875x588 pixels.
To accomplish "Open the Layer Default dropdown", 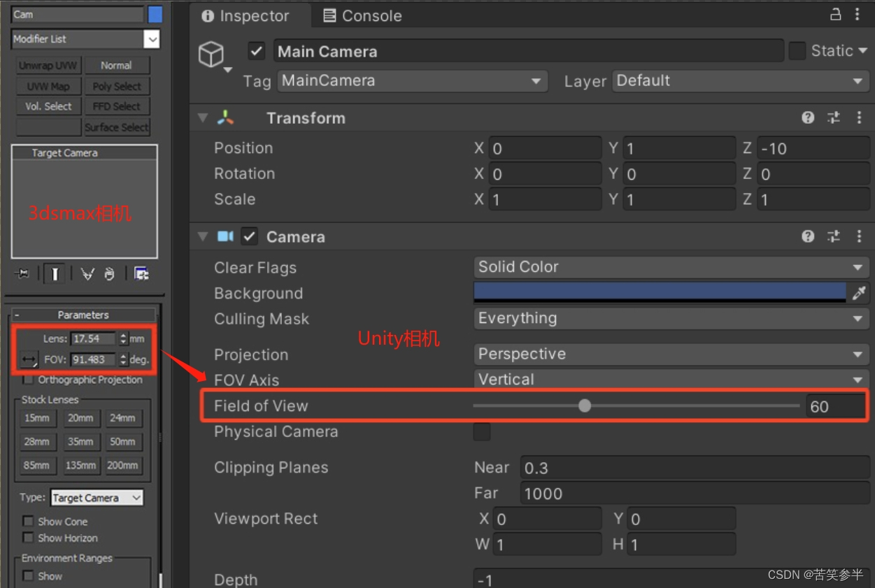I will click(741, 80).
